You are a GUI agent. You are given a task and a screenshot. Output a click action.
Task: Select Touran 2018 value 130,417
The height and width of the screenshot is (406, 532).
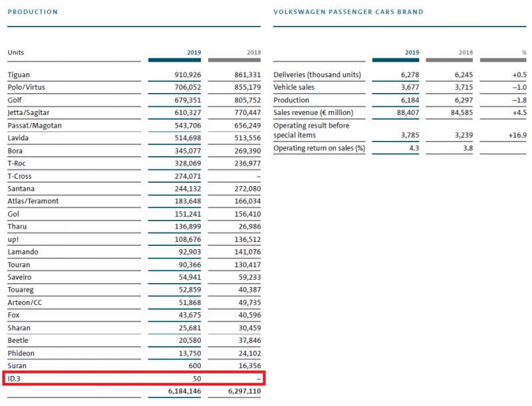click(247, 265)
